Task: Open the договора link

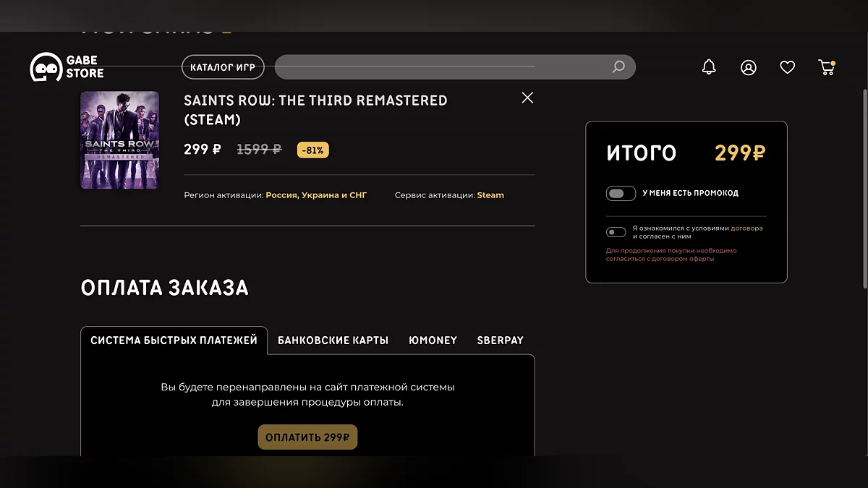Action: pos(746,228)
